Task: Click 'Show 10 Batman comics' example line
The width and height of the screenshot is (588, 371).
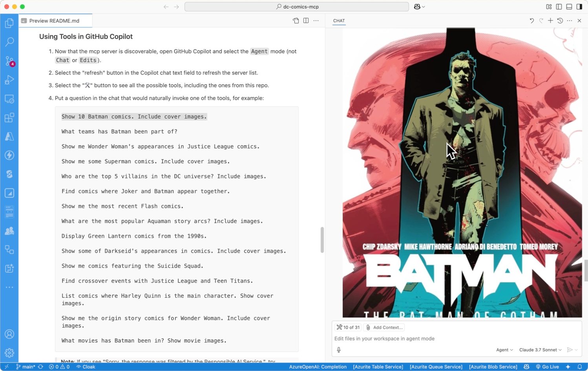Action: coord(134,117)
